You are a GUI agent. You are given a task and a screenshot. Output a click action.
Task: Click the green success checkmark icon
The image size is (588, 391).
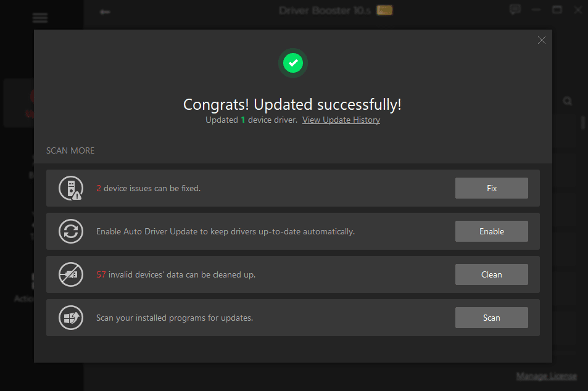coord(293,63)
